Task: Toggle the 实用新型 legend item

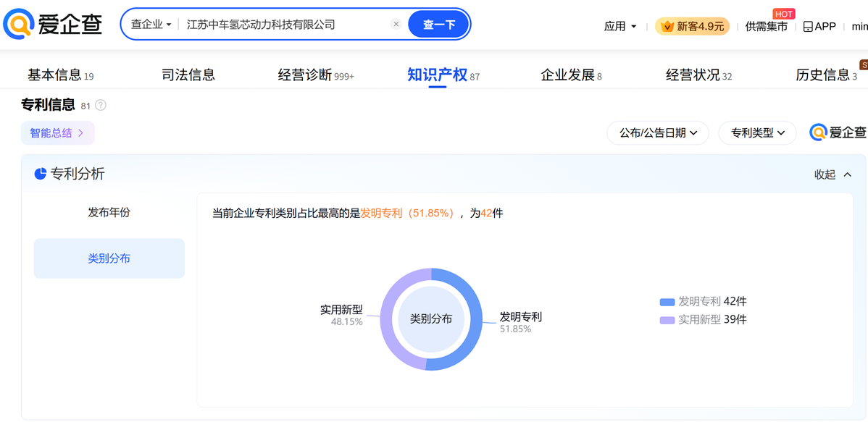Action: click(x=703, y=320)
